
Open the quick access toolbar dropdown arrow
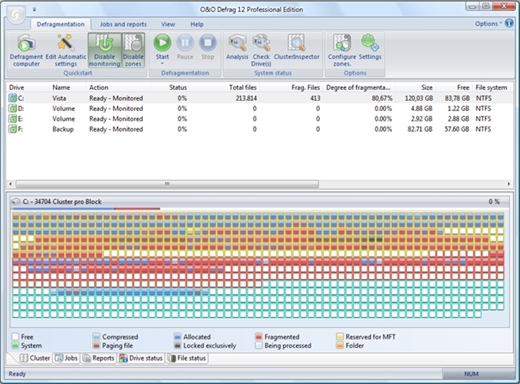pos(34,10)
